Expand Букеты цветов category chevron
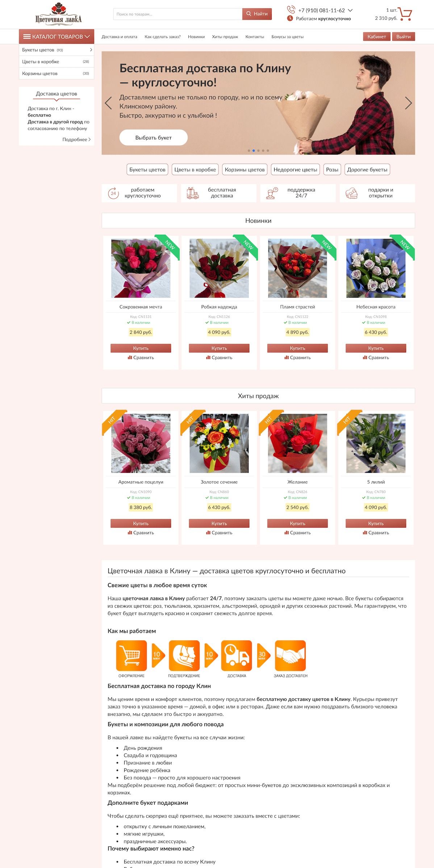 (91, 50)
